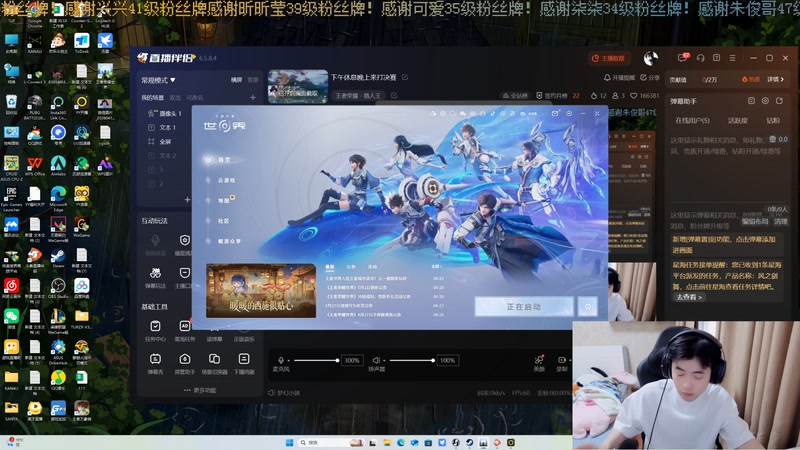This screenshot has height=450, width=800.
Task: Open 弹幕玩法 interactive tool
Action: 155,278
